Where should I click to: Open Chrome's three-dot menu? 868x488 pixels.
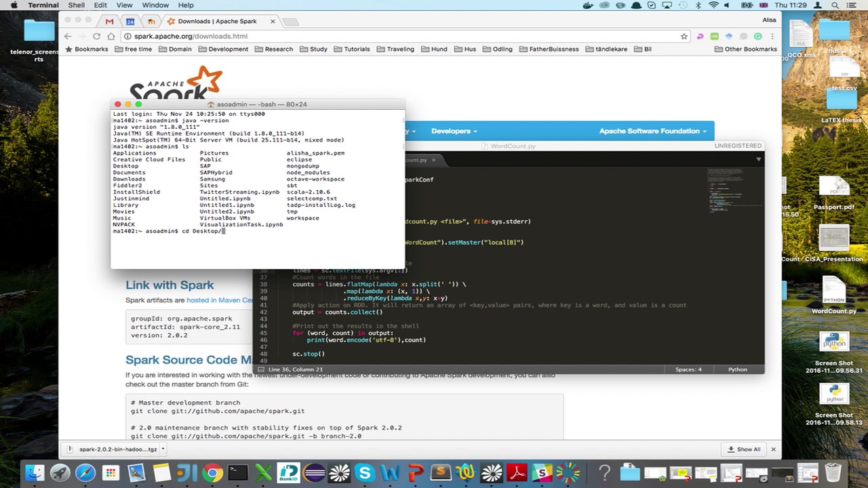[x=772, y=36]
